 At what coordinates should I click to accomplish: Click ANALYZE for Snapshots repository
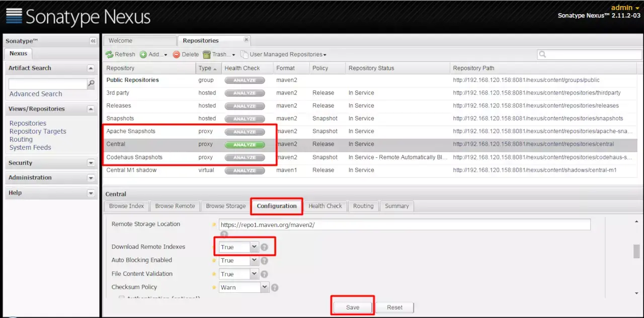tap(245, 119)
